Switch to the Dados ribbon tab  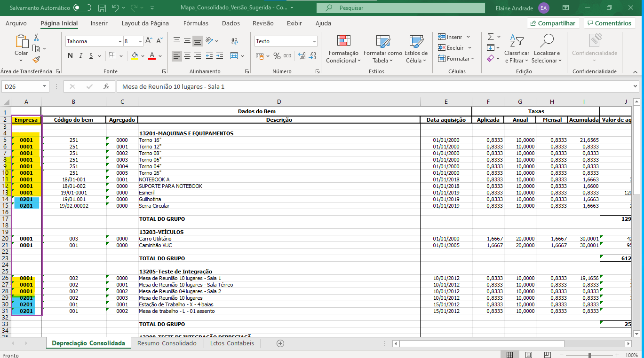tap(231, 23)
